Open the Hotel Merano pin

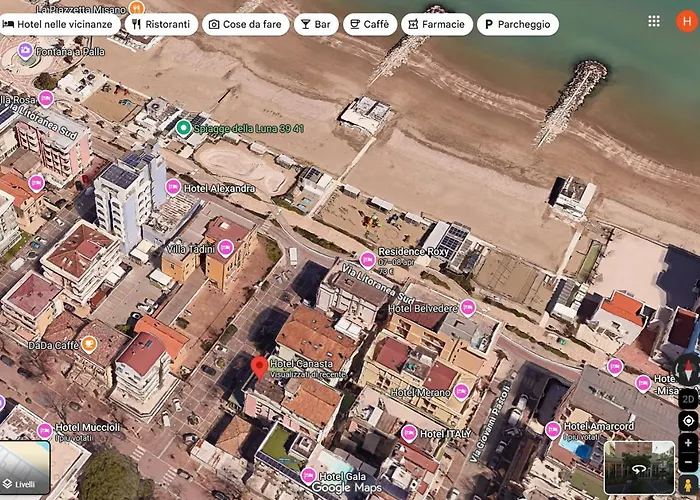pos(461,392)
